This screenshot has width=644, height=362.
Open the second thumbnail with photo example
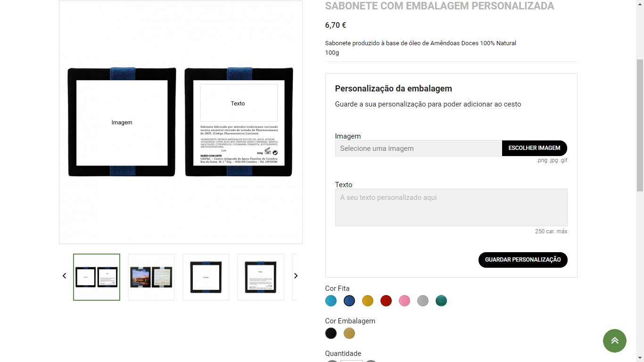[x=151, y=277]
